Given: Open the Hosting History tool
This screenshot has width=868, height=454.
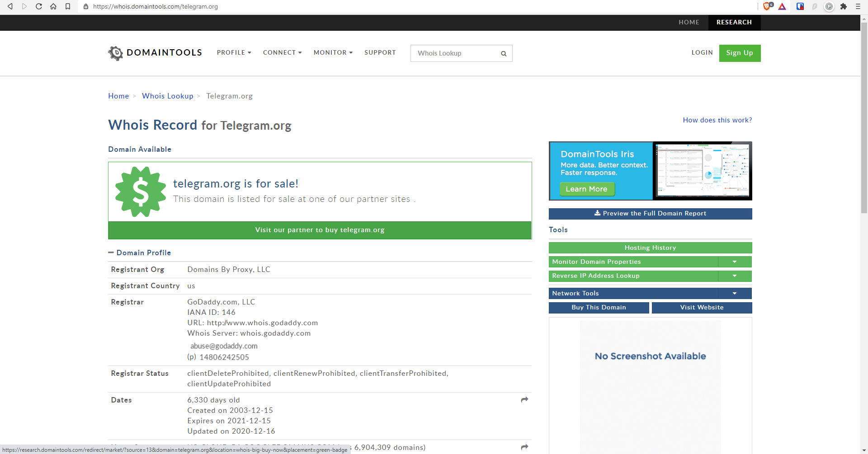Looking at the screenshot, I should 650,248.
